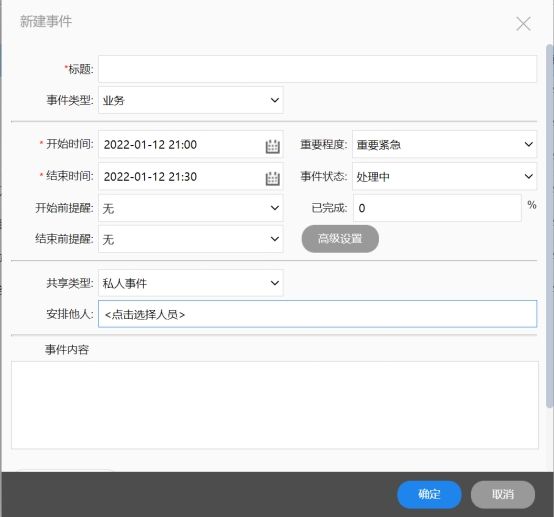Open the end time calendar picker icon
The height and width of the screenshot is (517, 554).
coord(272,178)
